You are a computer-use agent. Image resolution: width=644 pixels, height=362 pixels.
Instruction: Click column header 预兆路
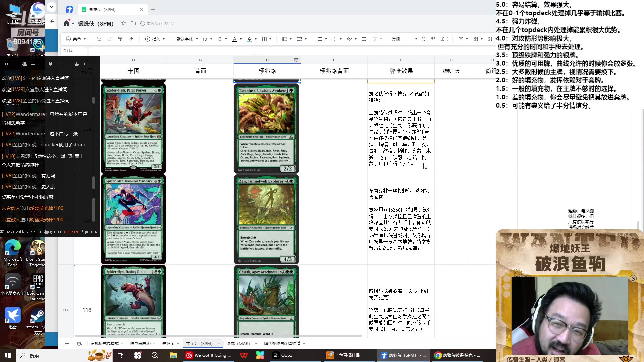267,71
